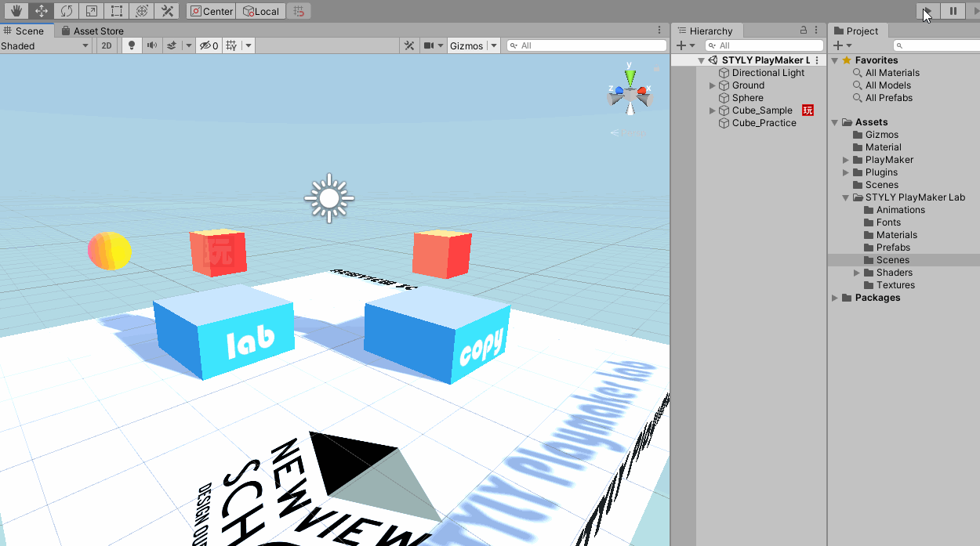
Task: Select the Hand view tool
Action: point(16,11)
